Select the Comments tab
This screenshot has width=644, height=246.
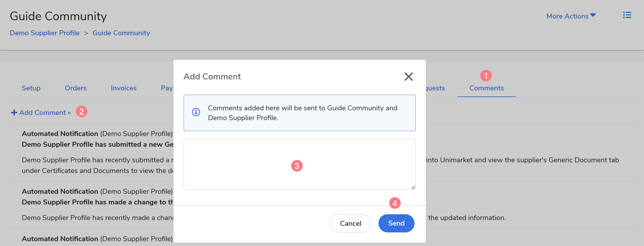(x=486, y=88)
